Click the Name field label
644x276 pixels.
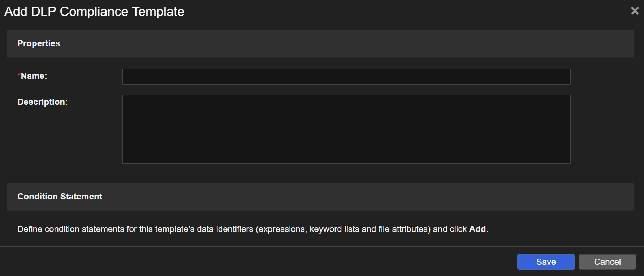(34, 76)
